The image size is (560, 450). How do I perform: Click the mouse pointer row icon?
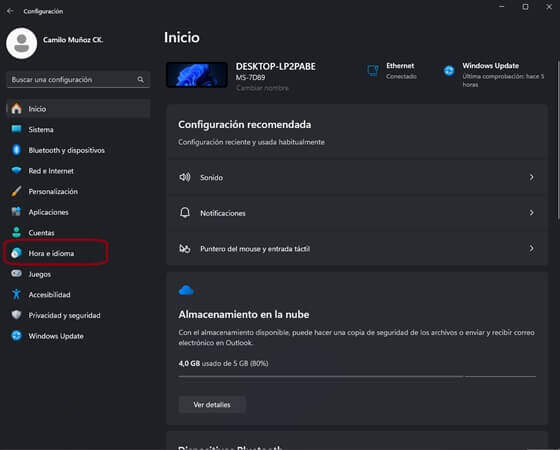click(x=185, y=249)
